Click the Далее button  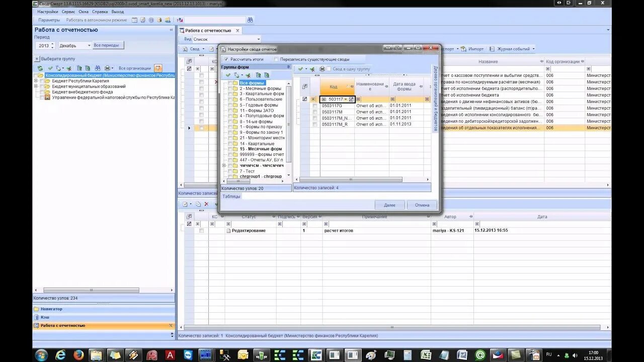click(x=389, y=205)
